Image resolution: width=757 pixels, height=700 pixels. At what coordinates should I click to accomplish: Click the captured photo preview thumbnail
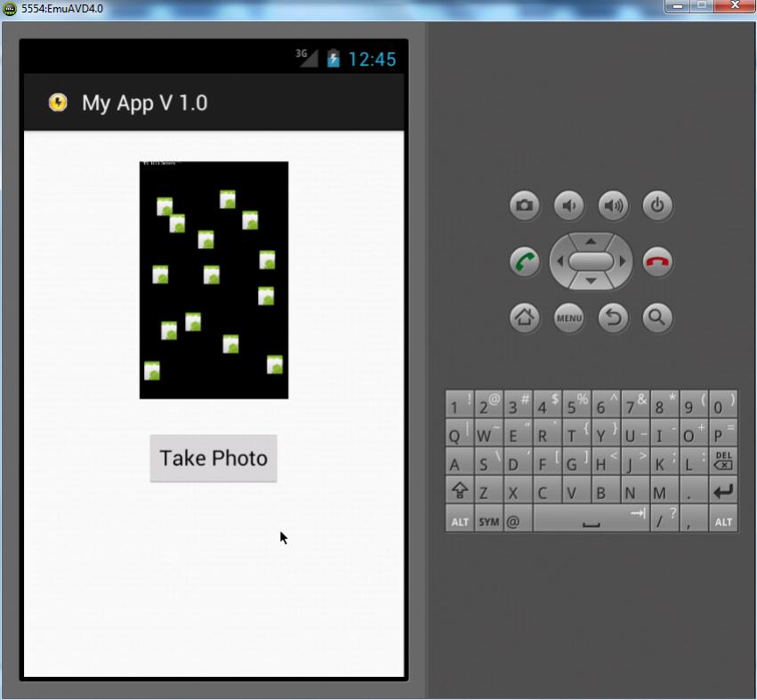(x=213, y=280)
